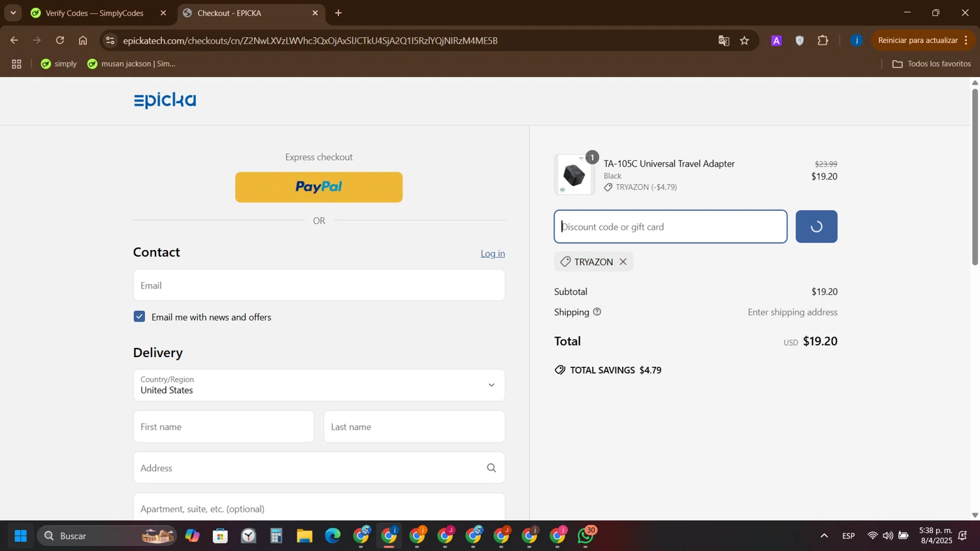The height and width of the screenshot is (551, 980).
Task: Translate this page icon
Action: point(724,40)
